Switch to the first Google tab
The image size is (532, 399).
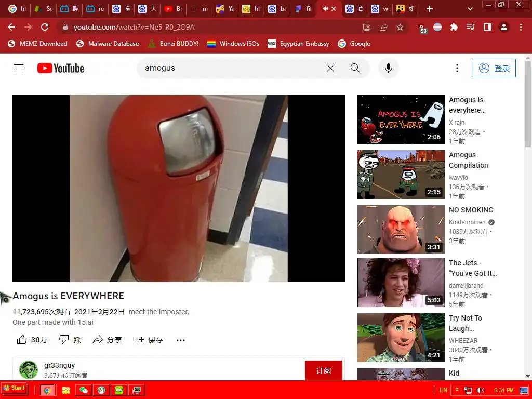(17, 9)
